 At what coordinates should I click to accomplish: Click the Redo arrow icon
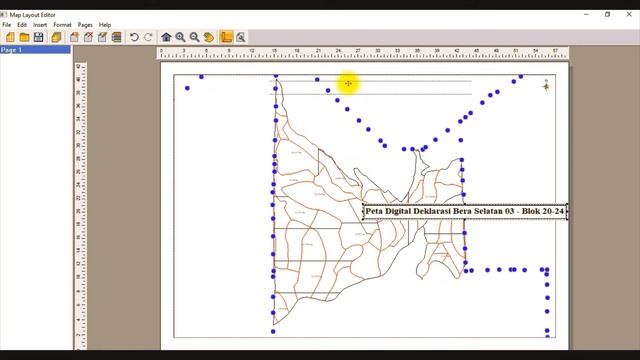click(x=148, y=37)
